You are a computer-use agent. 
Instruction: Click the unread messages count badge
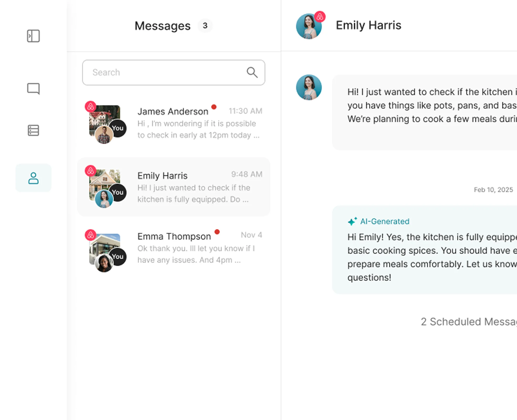click(205, 26)
